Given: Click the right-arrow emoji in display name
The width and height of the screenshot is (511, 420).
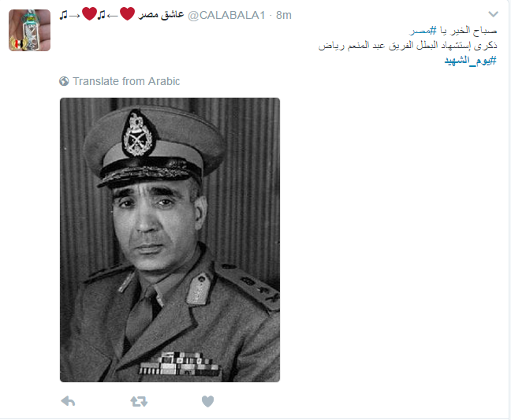Looking at the screenshot, I should click(x=75, y=16).
